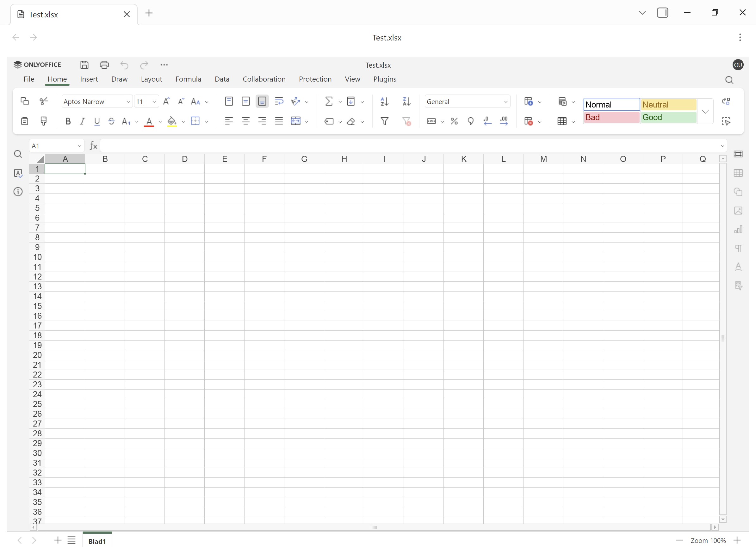Click the Summation function icon

pos(329,101)
